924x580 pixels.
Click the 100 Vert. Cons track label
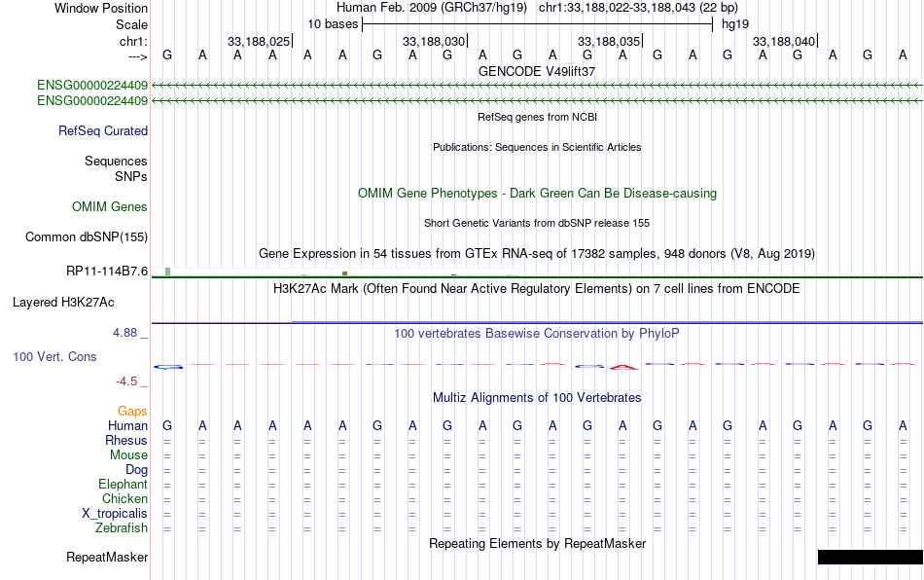tap(54, 356)
